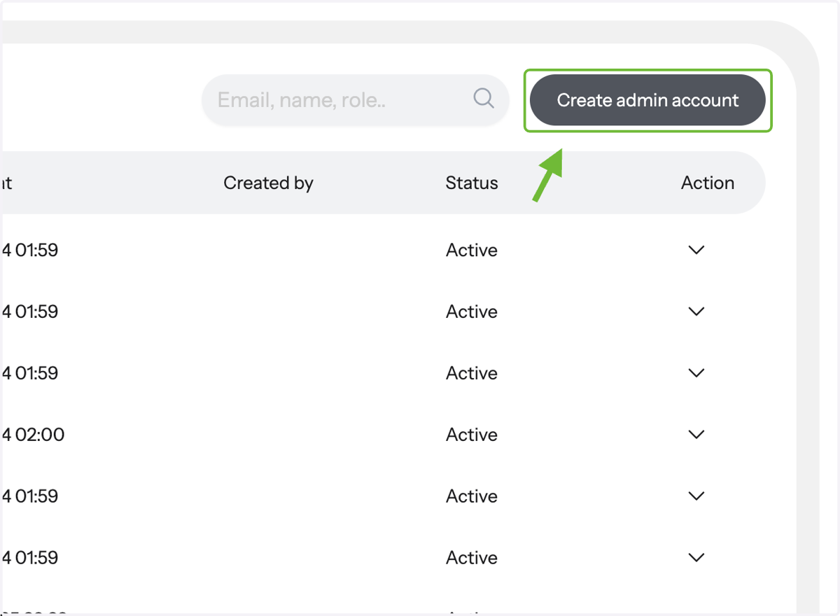Click the Create admin account button
The width and height of the screenshot is (840, 616).
click(647, 100)
